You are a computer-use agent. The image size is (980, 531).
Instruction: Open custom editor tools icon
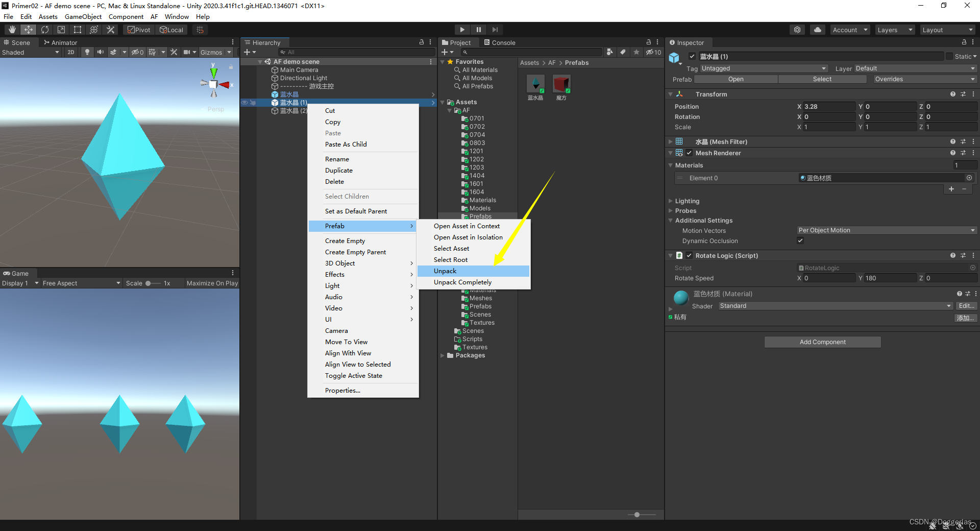110,30
